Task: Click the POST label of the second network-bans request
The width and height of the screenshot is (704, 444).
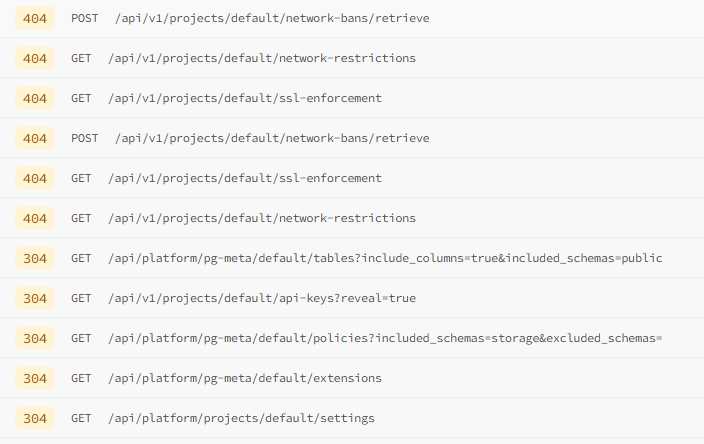Action: tap(85, 138)
